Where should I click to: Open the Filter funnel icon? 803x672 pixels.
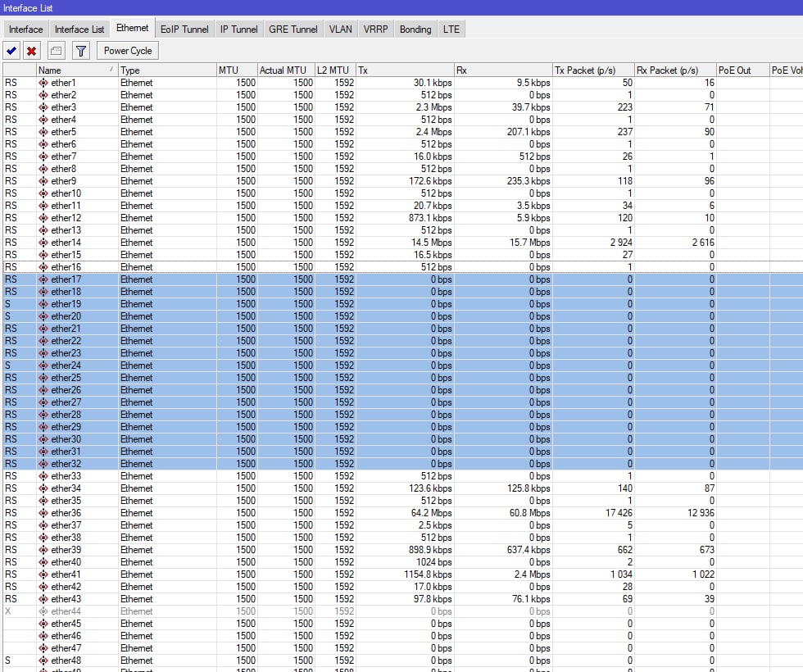tap(81, 51)
